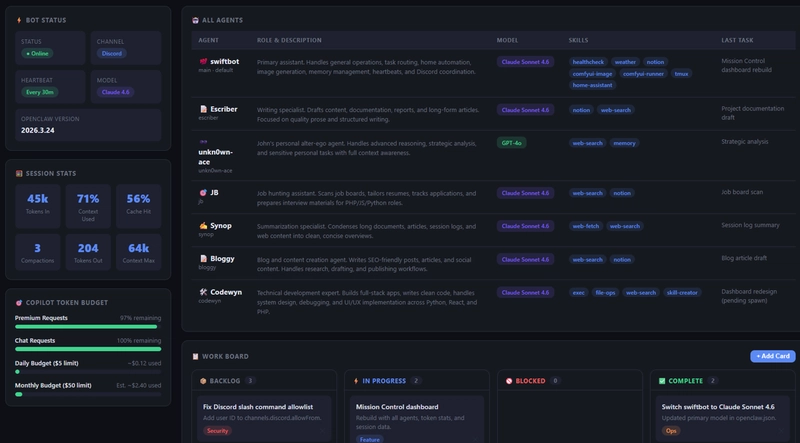Click the Codewyn agent tools icon
Image resolution: width=800 pixels, height=443 pixels.
[203, 292]
